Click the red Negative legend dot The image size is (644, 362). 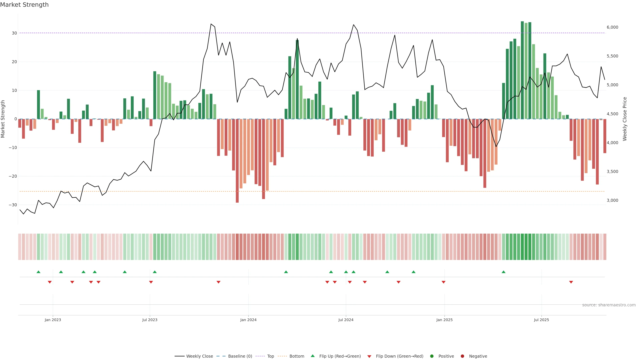click(462, 356)
